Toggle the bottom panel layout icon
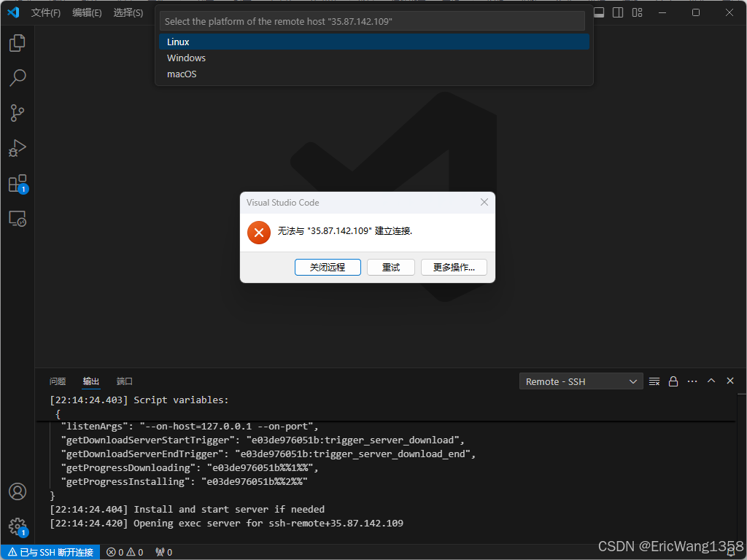 pyautogui.click(x=599, y=12)
